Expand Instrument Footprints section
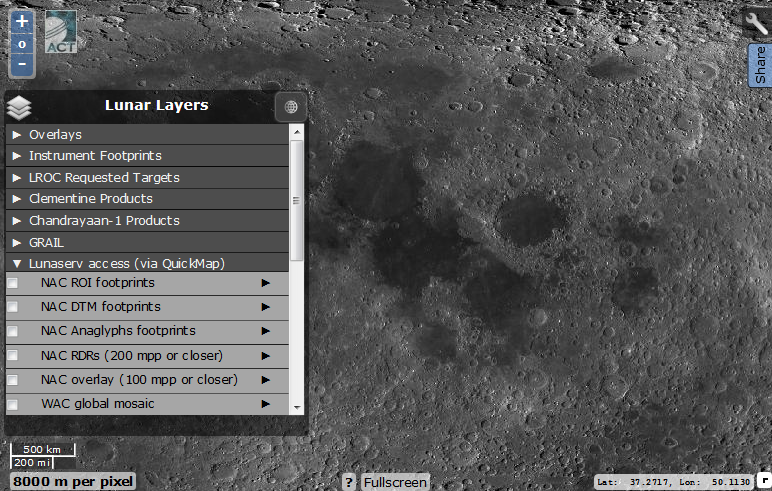The image size is (772, 491). pyautogui.click(x=147, y=156)
